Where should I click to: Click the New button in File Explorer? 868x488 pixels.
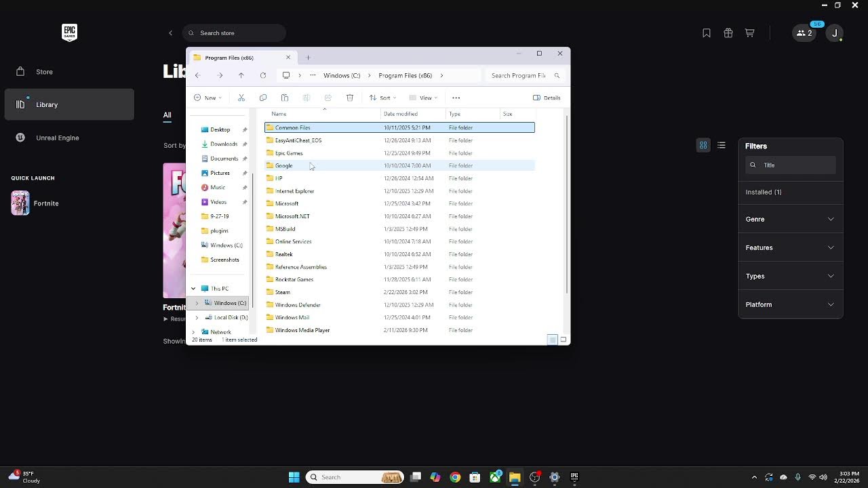(x=208, y=98)
